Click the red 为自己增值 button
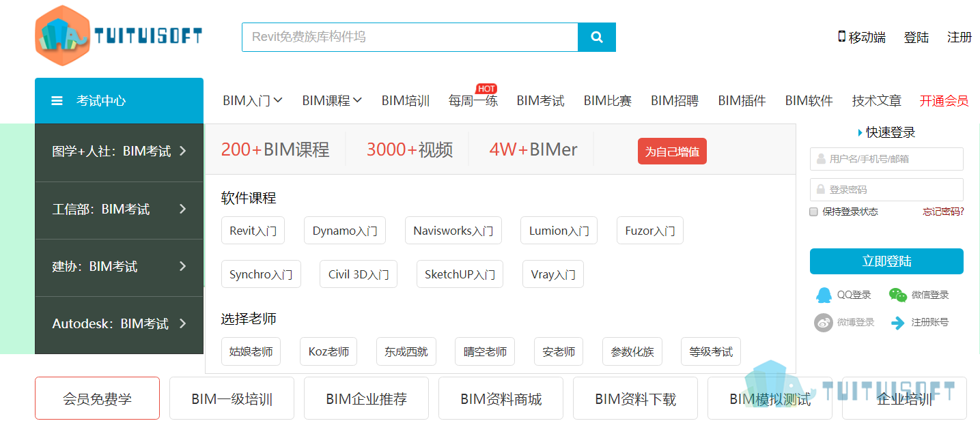This screenshot has width=980, height=421. pos(672,151)
